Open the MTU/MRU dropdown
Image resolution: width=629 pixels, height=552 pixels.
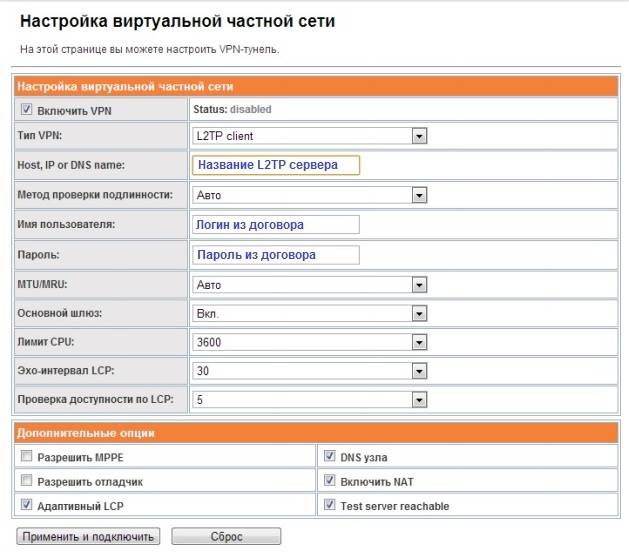(309, 284)
